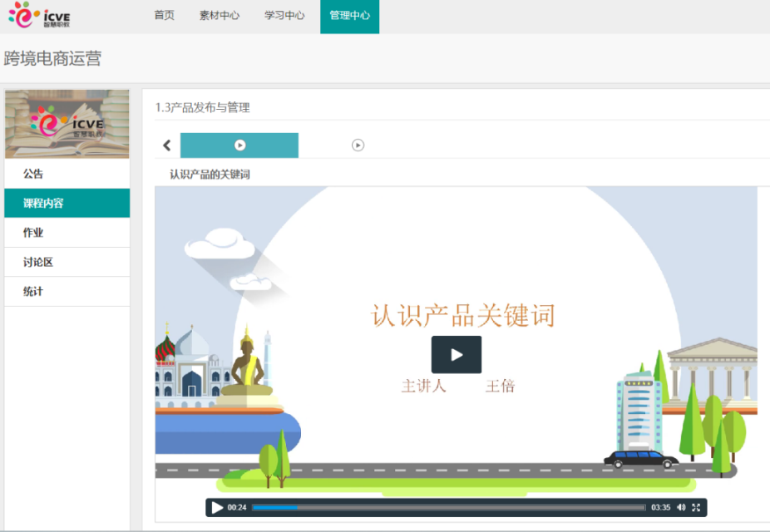Seek on the video progress bar
This screenshot has height=532, width=770.
449,508
